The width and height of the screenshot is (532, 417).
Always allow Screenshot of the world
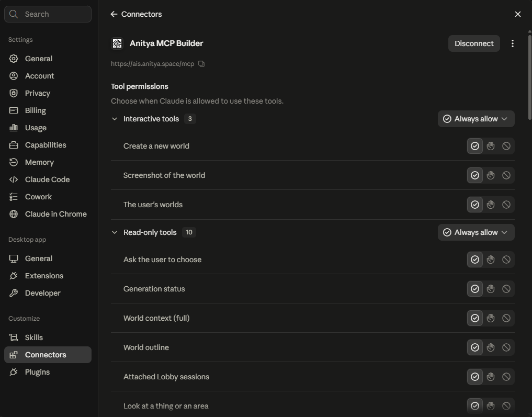(x=475, y=175)
